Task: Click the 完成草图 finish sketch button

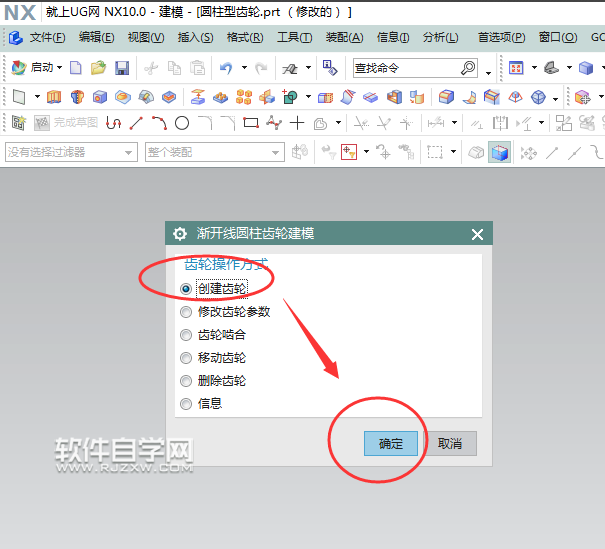Action: (x=66, y=123)
